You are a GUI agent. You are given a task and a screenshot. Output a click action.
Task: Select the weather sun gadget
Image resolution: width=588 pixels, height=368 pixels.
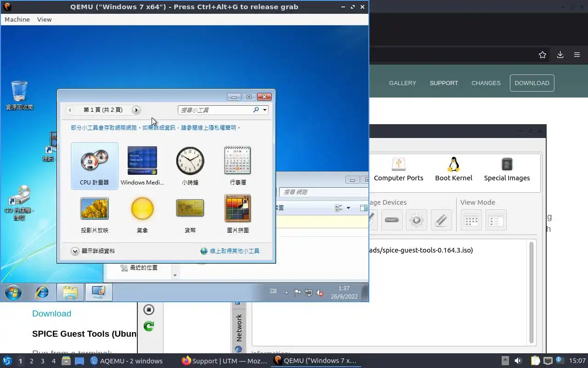click(x=142, y=214)
